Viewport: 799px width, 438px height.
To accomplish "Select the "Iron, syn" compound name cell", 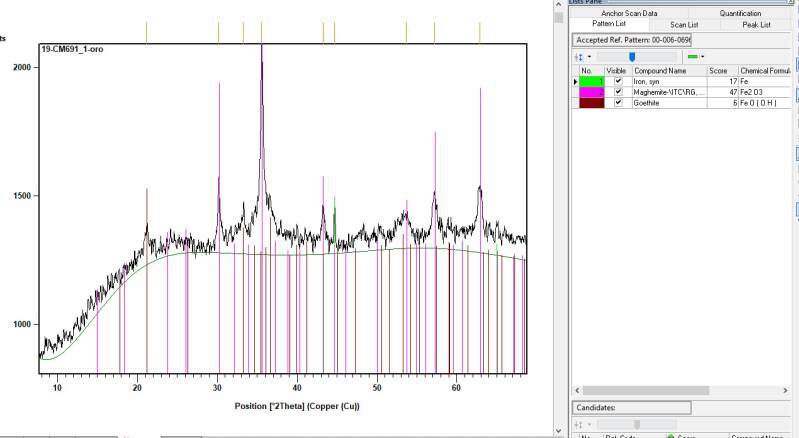I will pos(670,81).
